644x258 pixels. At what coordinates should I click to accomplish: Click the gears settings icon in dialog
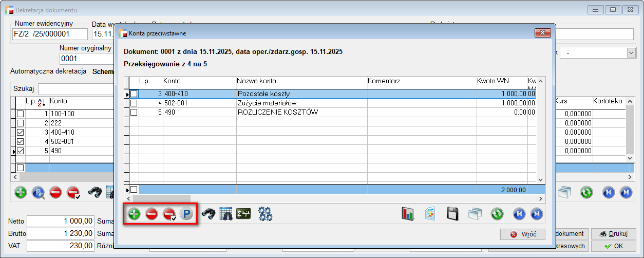pos(265,214)
